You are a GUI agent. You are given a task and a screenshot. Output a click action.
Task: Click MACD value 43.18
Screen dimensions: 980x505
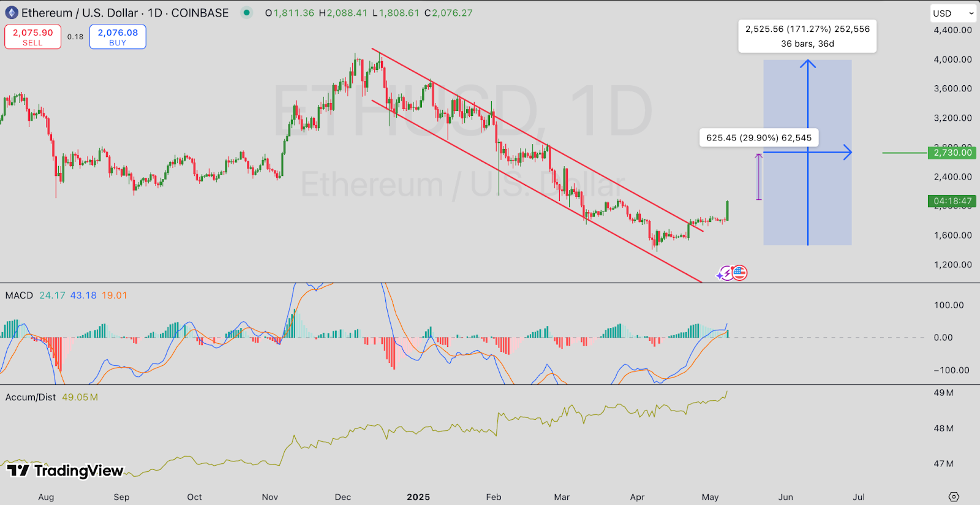click(83, 295)
